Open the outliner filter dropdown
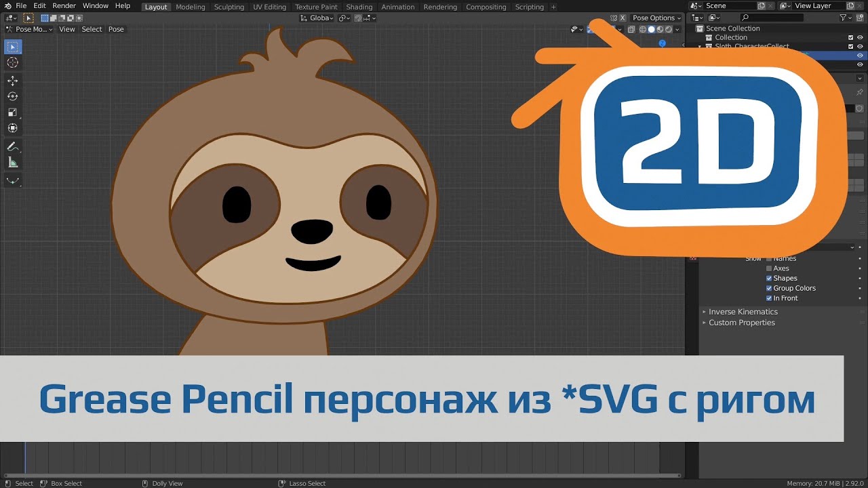This screenshot has height=488, width=868. coord(845,18)
